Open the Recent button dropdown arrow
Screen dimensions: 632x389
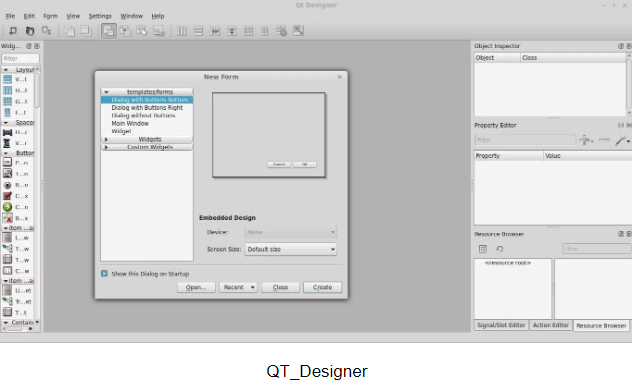253,287
